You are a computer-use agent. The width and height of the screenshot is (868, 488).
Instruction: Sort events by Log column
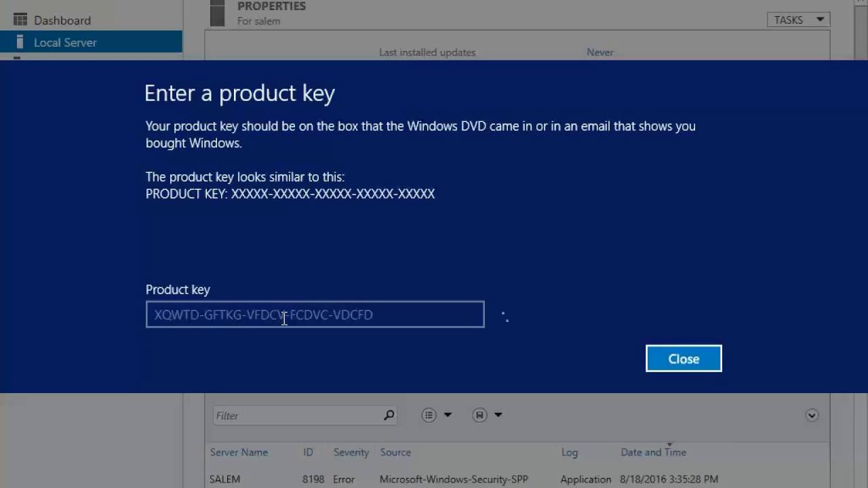coord(570,452)
